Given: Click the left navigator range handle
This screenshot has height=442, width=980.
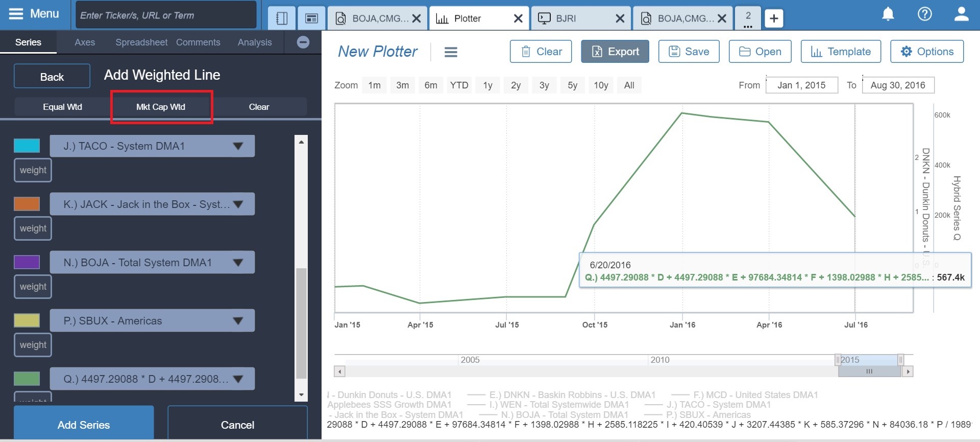Looking at the screenshot, I should pyautogui.click(x=838, y=360).
